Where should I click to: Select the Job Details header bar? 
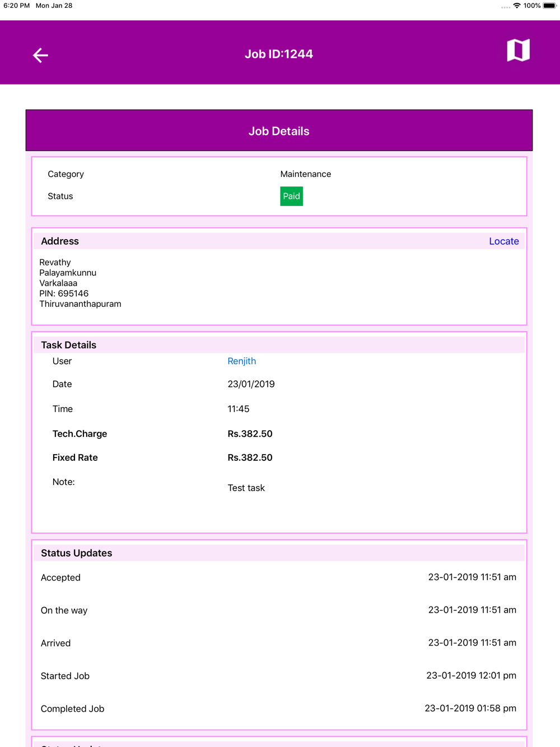(x=279, y=131)
